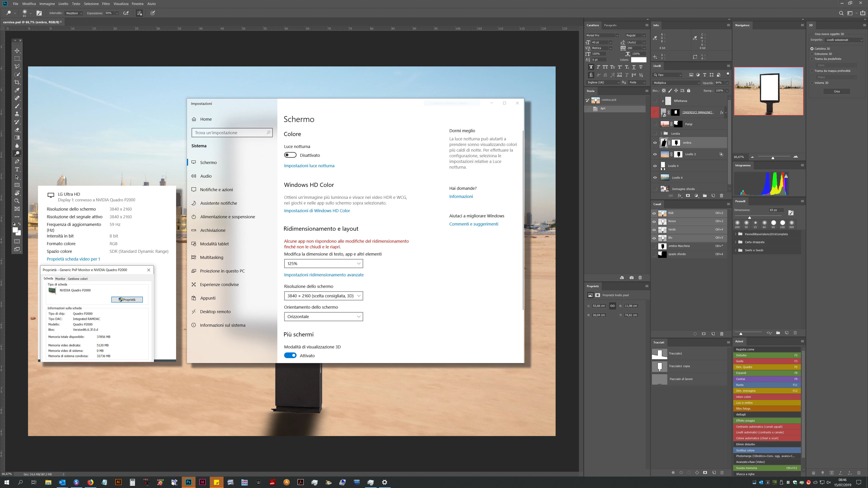Image resolution: width=868 pixels, height=488 pixels.
Task: Select the Horizontal Type tool
Action: point(17,169)
